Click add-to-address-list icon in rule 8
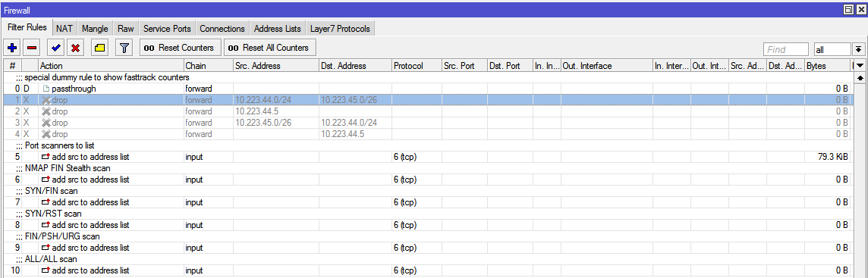The width and height of the screenshot is (868, 278). (46, 225)
